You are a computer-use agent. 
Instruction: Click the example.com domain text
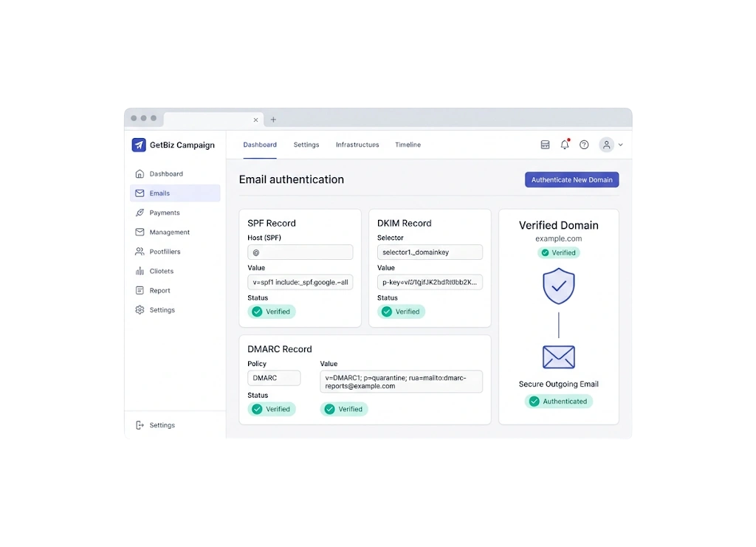[x=558, y=238]
